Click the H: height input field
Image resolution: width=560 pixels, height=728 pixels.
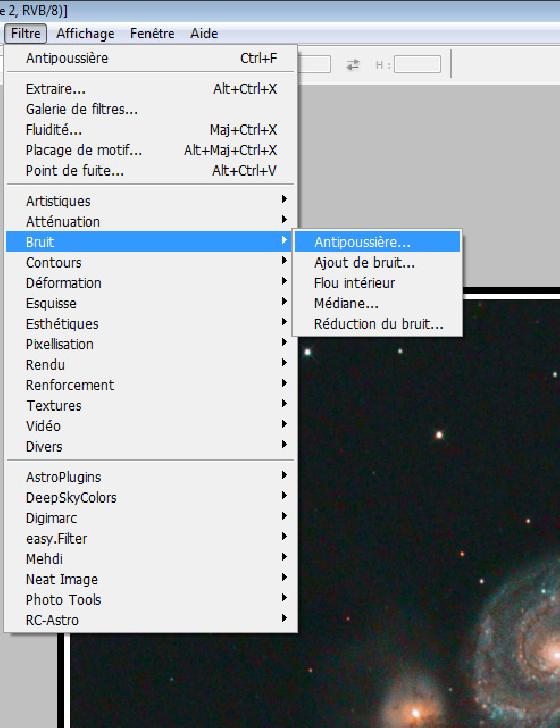pos(417,64)
